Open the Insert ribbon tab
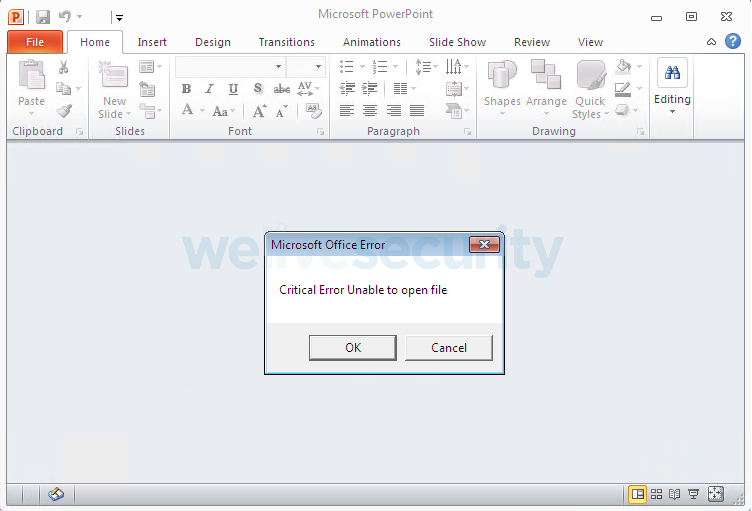The width and height of the screenshot is (752, 511). (152, 42)
